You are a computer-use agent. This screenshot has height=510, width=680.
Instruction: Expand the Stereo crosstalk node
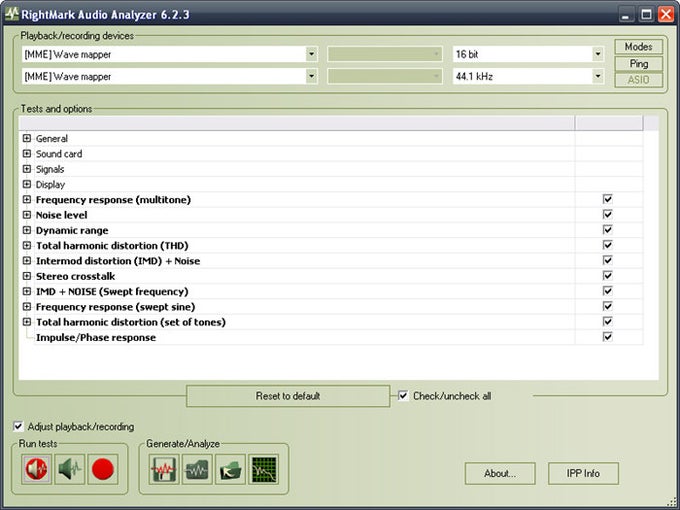[x=27, y=276]
